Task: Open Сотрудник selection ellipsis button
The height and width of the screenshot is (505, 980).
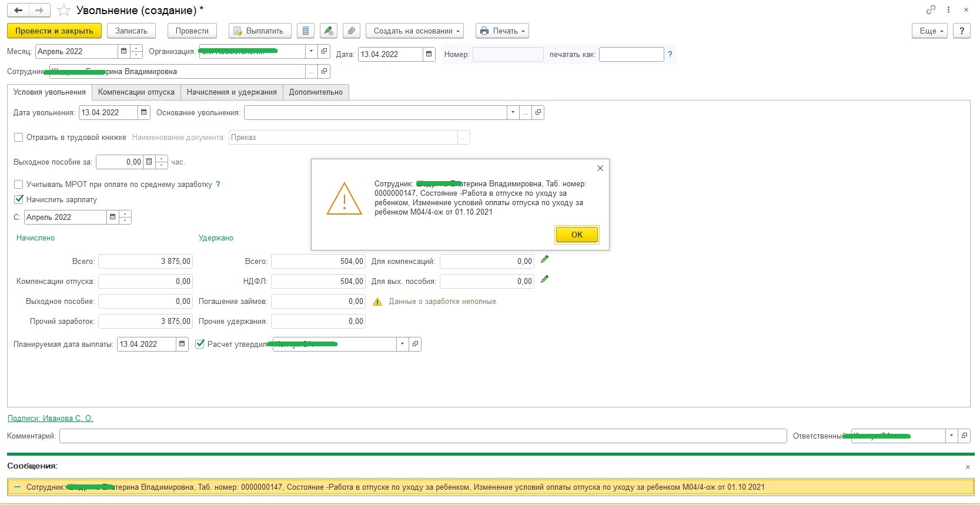Action: pyautogui.click(x=312, y=72)
